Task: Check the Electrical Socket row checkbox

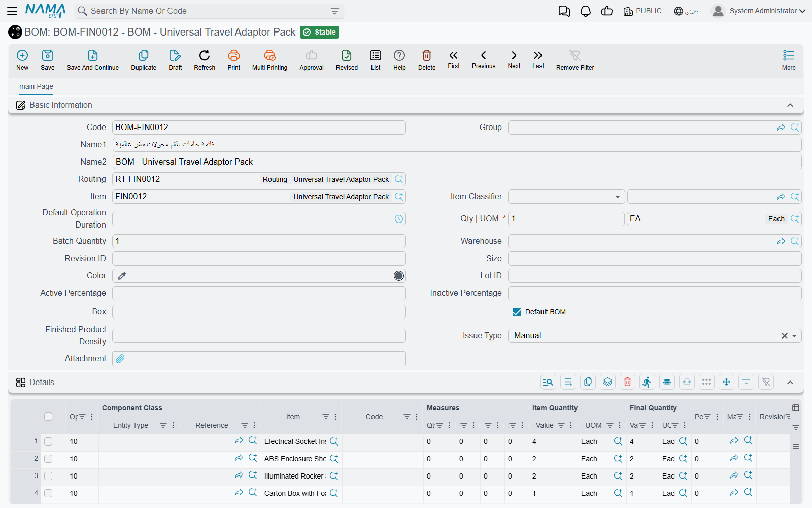Action: coord(48,441)
